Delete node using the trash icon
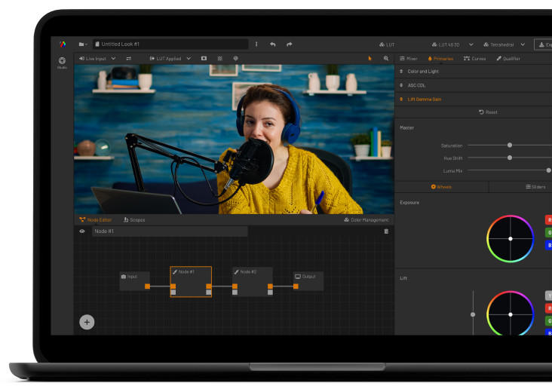 coord(386,231)
